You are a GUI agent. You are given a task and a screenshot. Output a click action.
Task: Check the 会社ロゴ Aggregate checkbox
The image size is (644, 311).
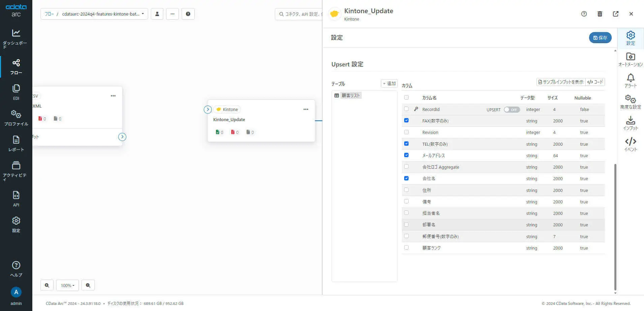pyautogui.click(x=406, y=167)
